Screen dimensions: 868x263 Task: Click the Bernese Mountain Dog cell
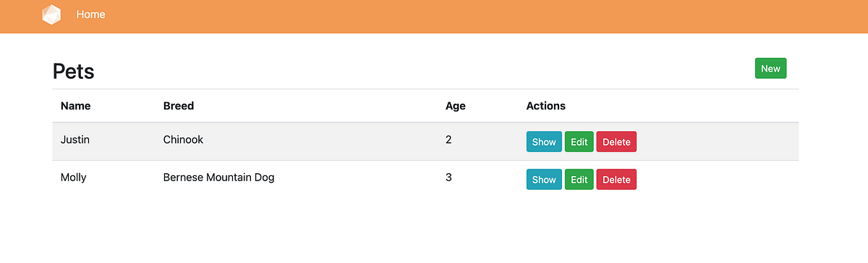219,178
